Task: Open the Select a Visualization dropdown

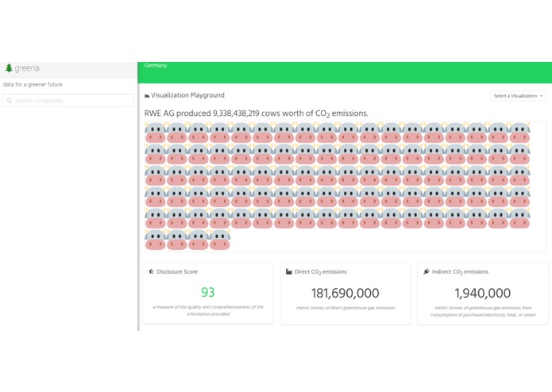Action: (518, 96)
